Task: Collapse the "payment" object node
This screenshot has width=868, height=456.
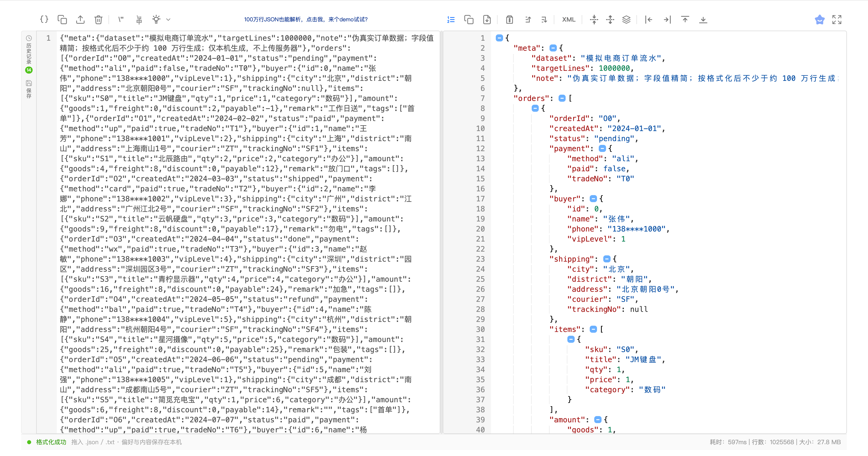Action: 602,148
